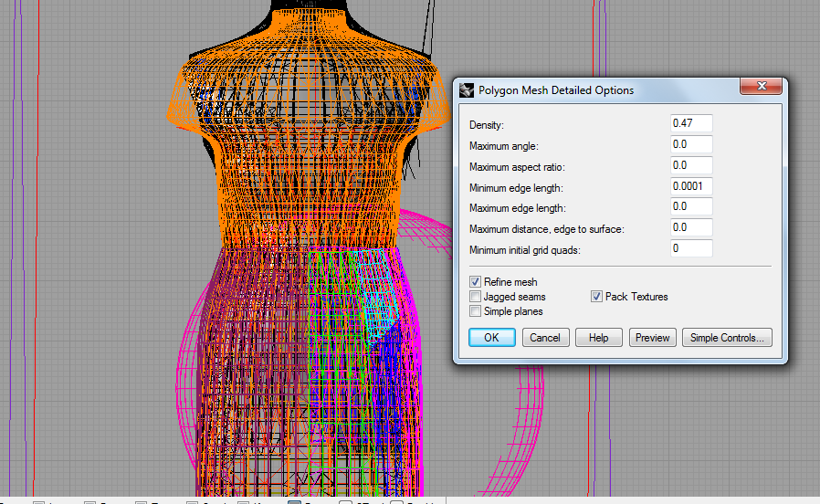Click the Density input field
The image size is (820, 504).
click(690, 123)
